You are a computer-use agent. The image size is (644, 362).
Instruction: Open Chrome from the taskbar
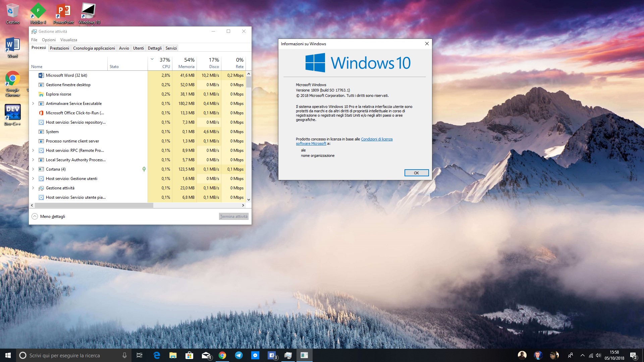(x=222, y=355)
